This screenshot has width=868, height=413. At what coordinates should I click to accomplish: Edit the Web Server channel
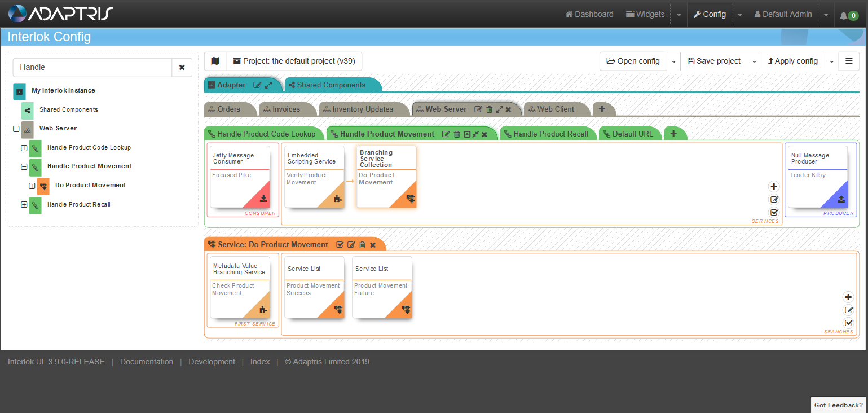[478, 109]
